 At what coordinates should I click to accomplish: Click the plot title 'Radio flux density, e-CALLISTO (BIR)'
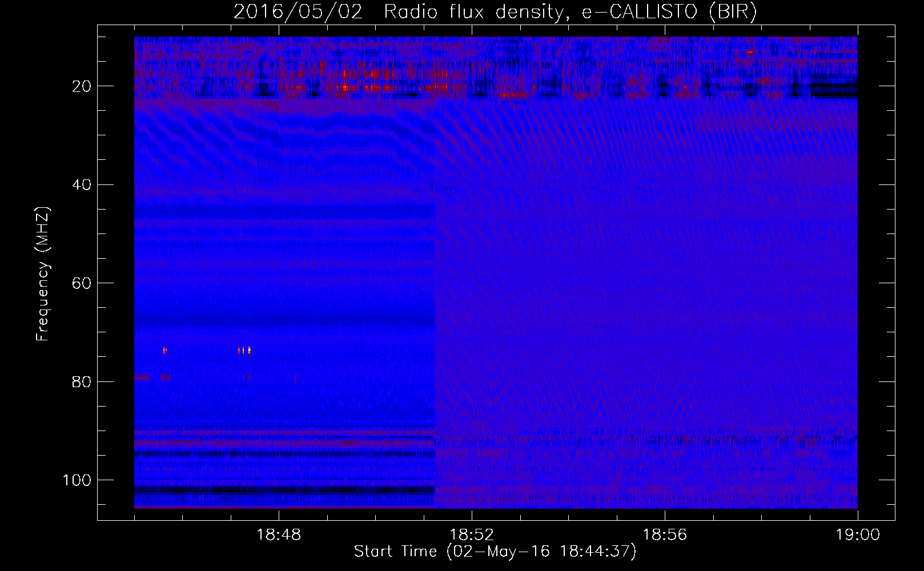tap(570, 12)
